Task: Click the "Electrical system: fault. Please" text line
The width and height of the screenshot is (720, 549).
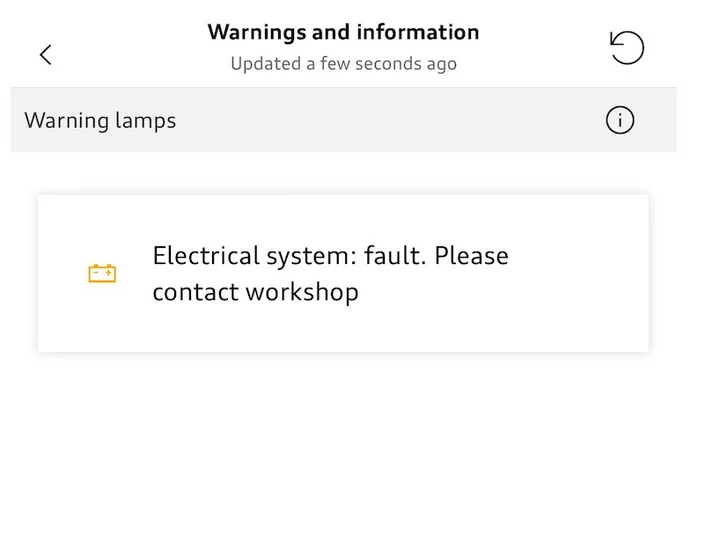Action: (x=330, y=256)
